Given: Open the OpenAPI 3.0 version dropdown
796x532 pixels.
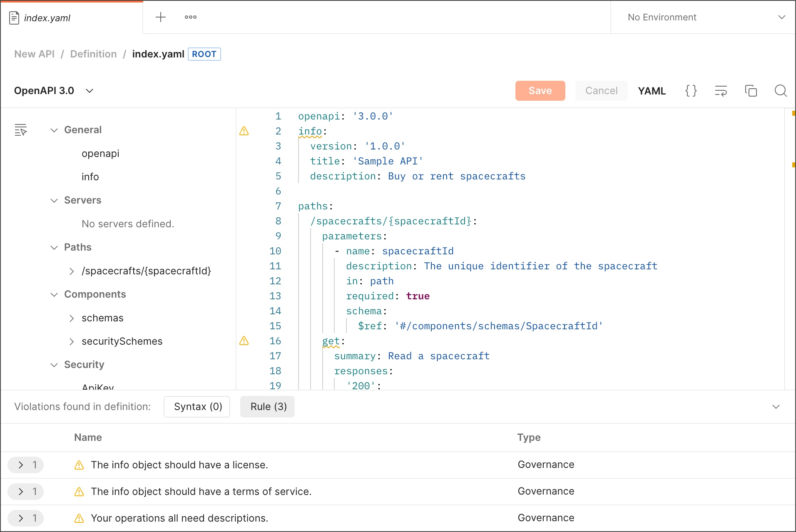Looking at the screenshot, I should (x=89, y=91).
